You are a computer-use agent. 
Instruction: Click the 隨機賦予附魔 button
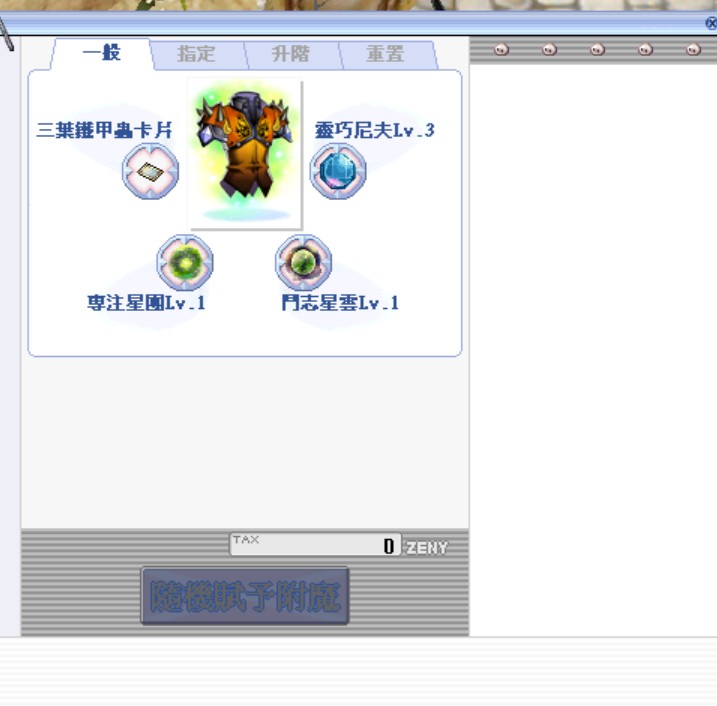[x=245, y=596]
